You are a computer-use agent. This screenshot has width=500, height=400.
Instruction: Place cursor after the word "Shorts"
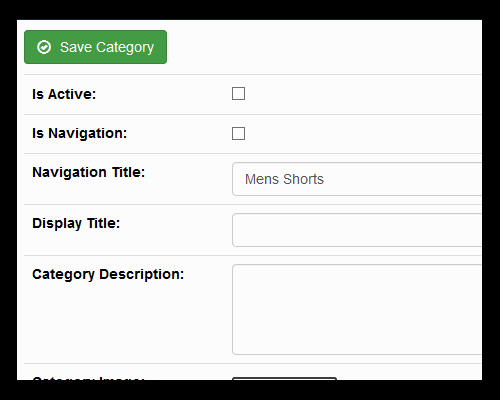coord(325,179)
